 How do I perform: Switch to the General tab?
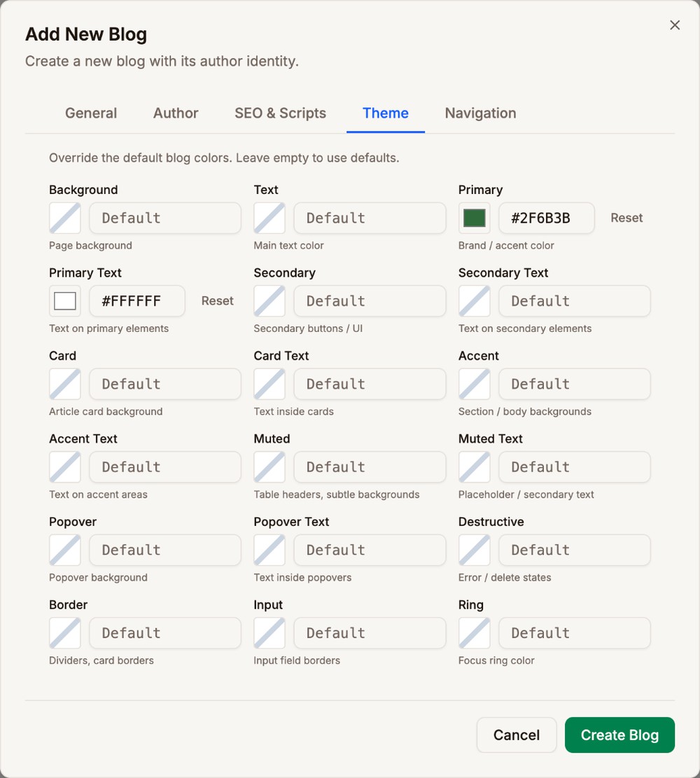(x=91, y=113)
